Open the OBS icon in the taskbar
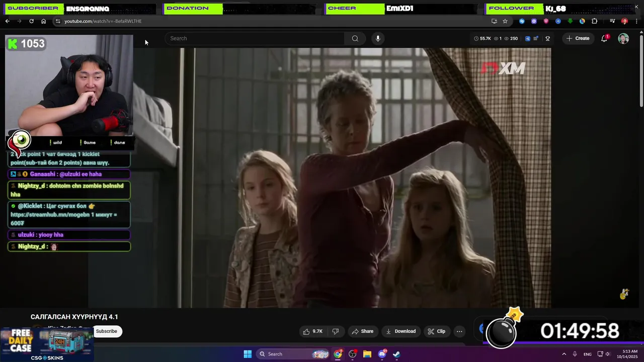644x362 pixels. pyautogui.click(x=352, y=354)
